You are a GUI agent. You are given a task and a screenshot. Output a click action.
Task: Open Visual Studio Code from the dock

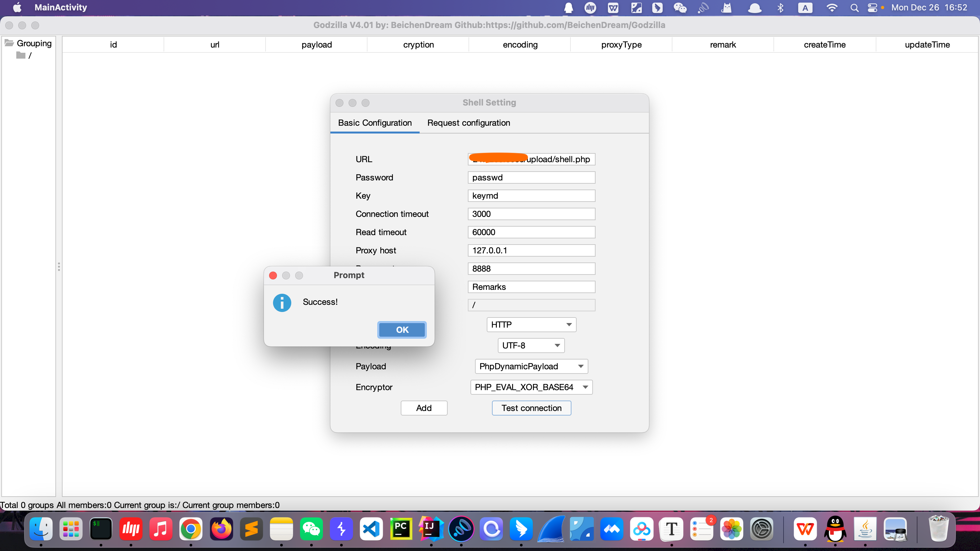tap(371, 529)
